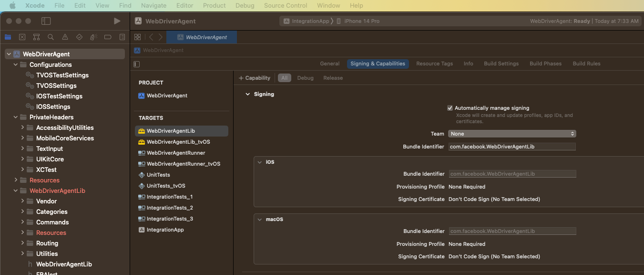Toggle the navigator sidebar visibility icon
Image resolution: width=644 pixels, height=275 pixels.
(46, 21)
